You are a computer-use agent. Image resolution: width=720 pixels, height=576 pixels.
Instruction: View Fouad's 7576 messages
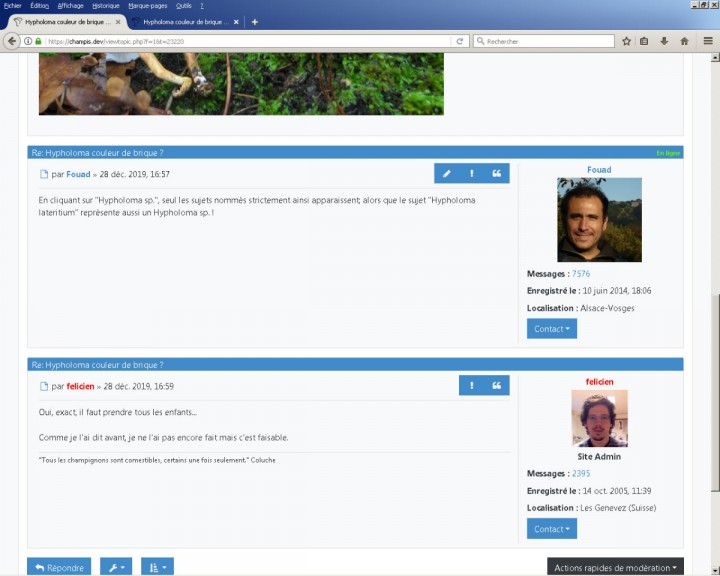pyautogui.click(x=581, y=274)
